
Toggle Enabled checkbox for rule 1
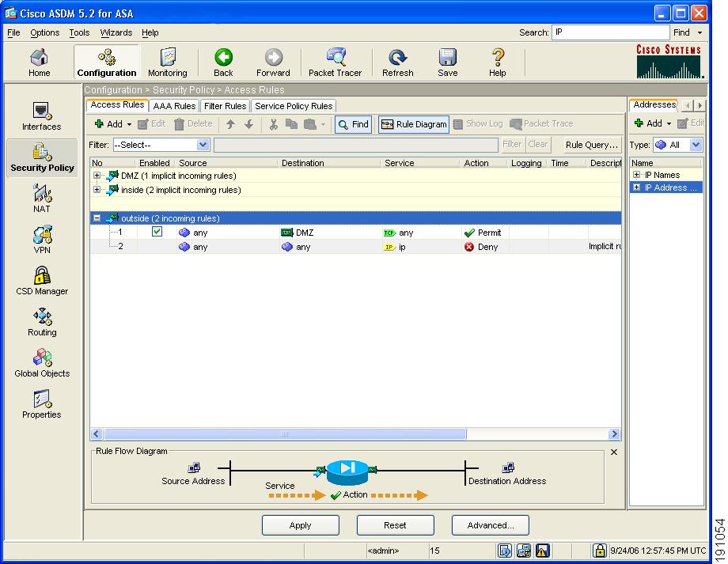(157, 232)
